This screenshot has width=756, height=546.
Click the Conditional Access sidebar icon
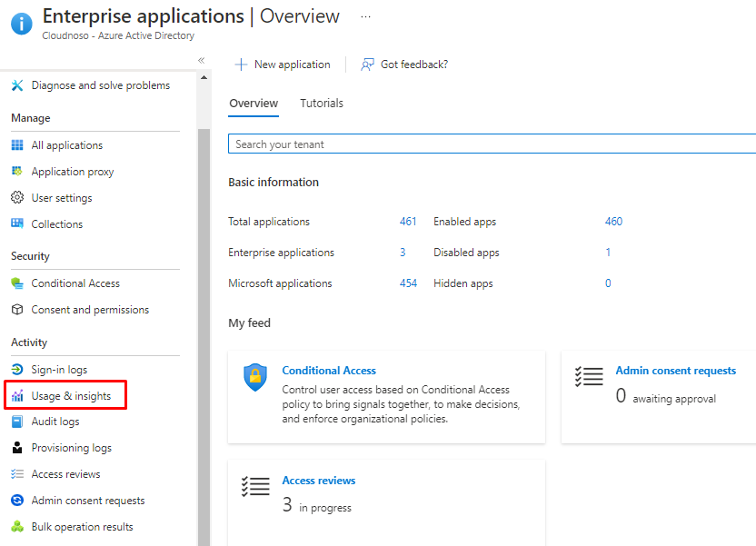click(x=17, y=283)
